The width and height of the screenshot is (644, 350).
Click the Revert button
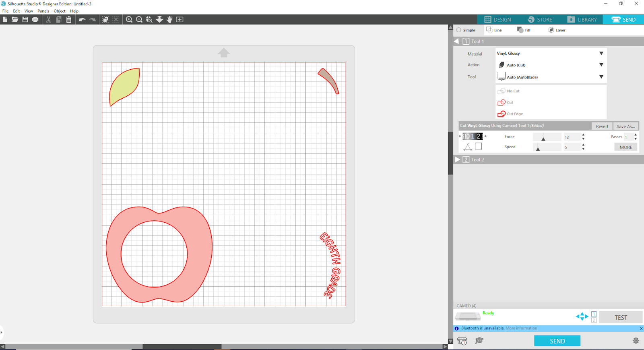602,126
